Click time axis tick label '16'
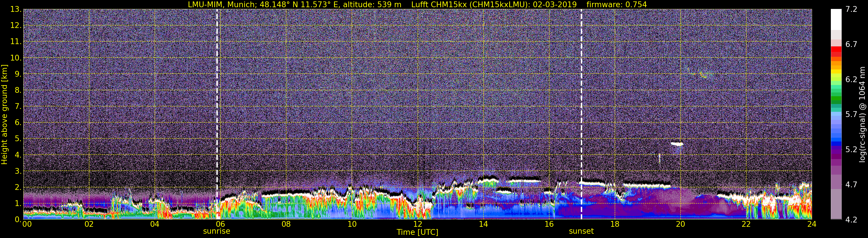Image resolution: width=868 pixels, height=238 pixels. coord(549,224)
